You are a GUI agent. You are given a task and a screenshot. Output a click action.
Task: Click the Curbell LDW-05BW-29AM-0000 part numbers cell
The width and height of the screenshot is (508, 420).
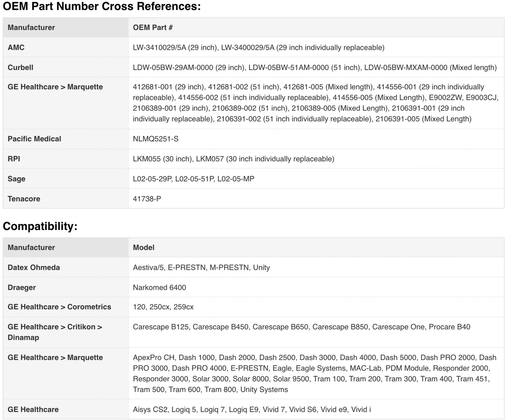316,67
